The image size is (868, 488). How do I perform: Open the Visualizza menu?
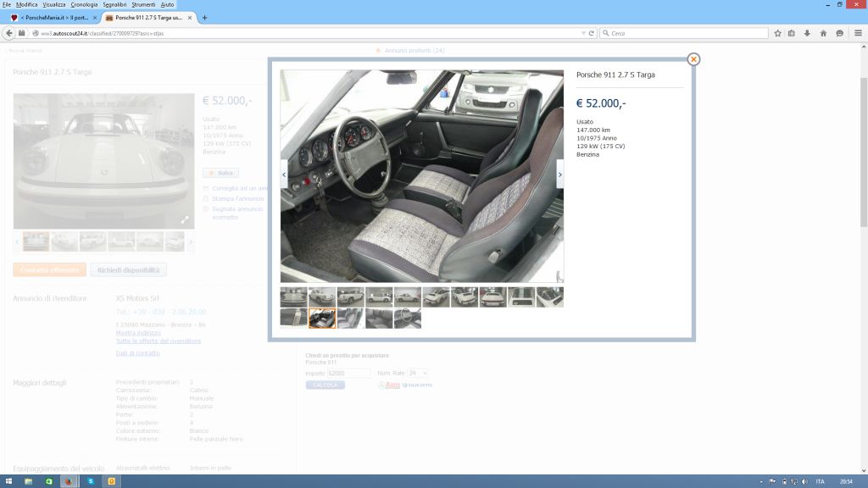click(x=53, y=4)
